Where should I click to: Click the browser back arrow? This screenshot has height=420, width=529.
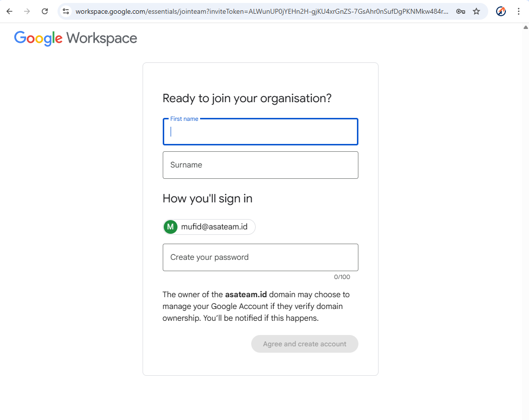[9, 11]
